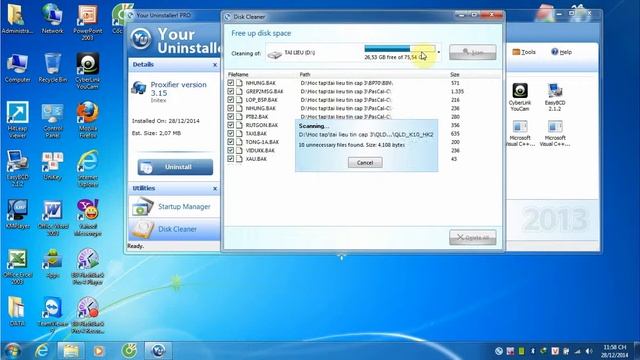640x360 pixels.
Task: Select DATA folder desktop icon
Action: click(x=17, y=312)
